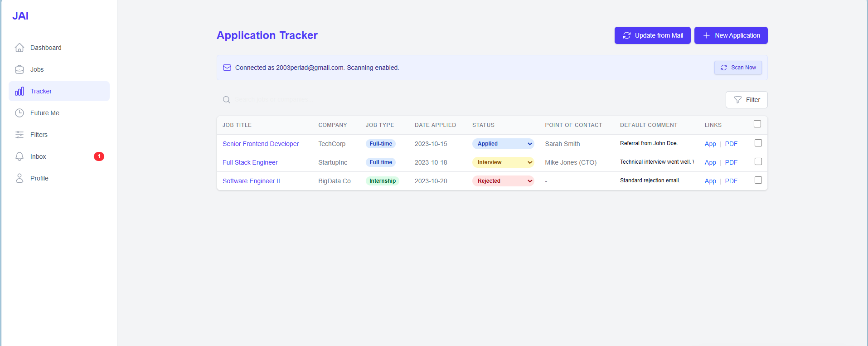Open the Senior Frontend Developer job link
The width and height of the screenshot is (868, 346).
pyautogui.click(x=261, y=144)
